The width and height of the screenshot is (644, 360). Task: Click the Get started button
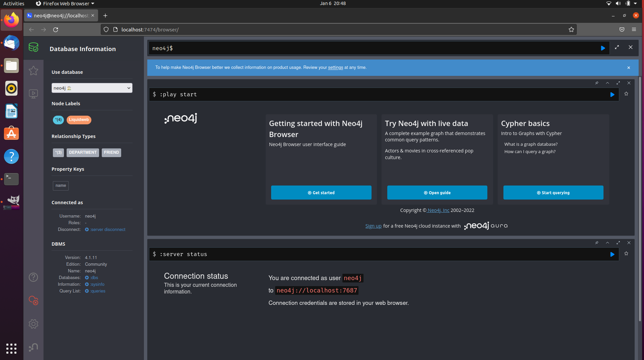[x=321, y=193]
